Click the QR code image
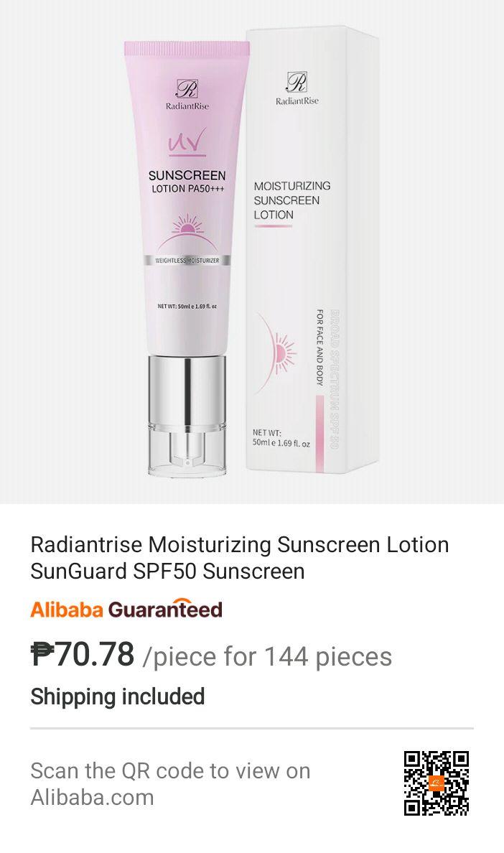 (x=436, y=783)
